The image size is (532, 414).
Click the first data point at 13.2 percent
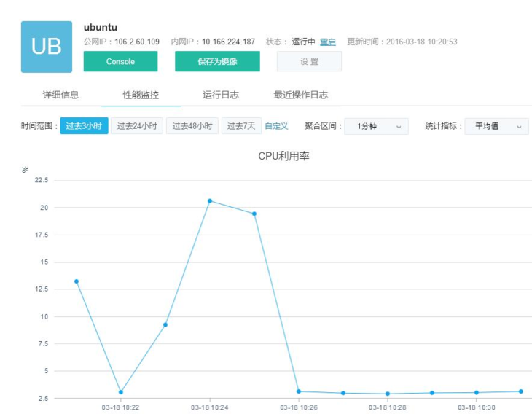point(77,281)
